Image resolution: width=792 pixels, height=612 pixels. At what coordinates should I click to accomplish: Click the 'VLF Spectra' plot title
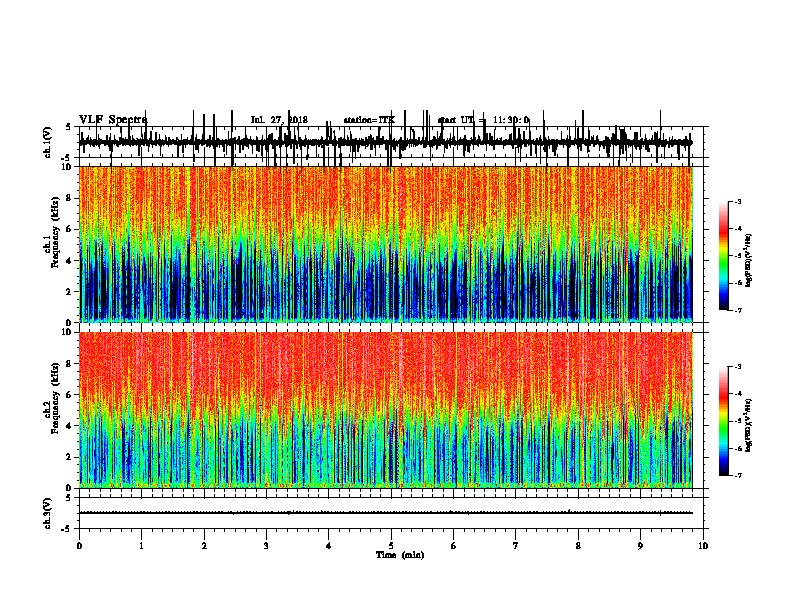[113, 119]
